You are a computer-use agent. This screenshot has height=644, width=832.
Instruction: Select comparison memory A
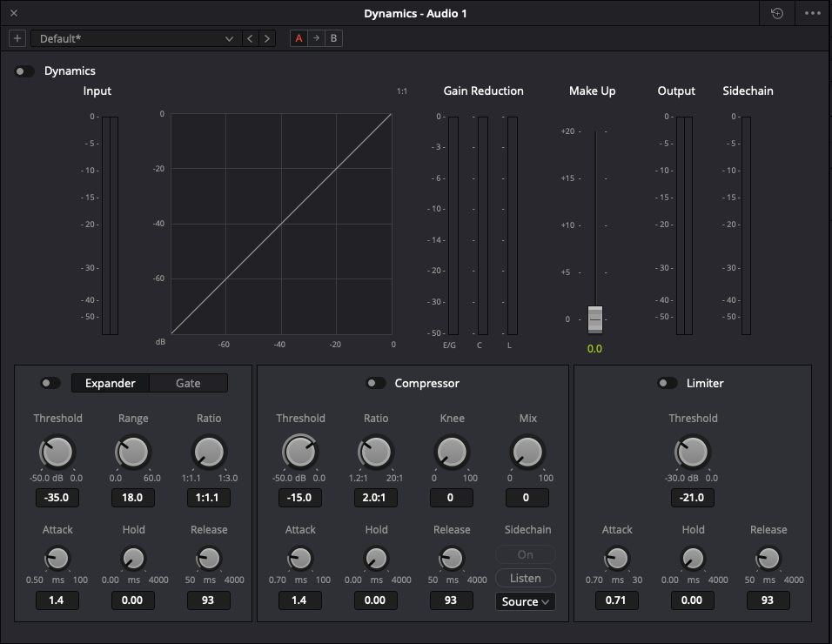[297, 37]
